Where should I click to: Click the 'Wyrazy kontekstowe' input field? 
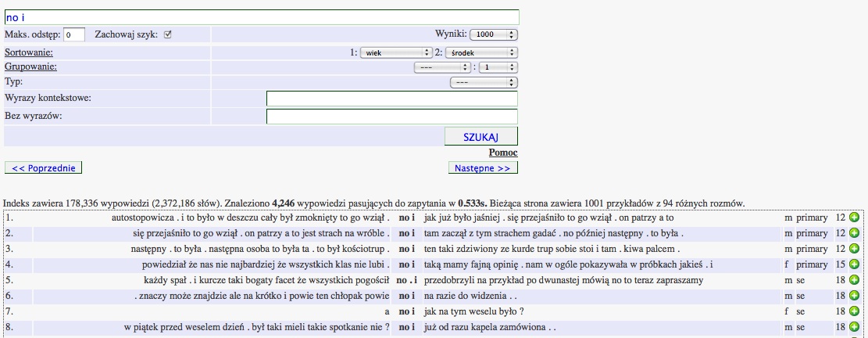392,99
